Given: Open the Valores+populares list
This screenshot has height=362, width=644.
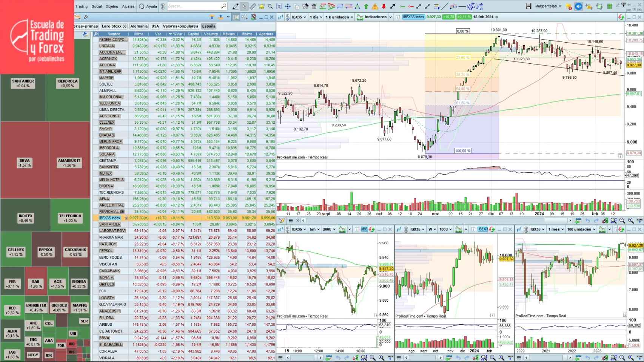Looking at the screenshot, I should coord(180,26).
